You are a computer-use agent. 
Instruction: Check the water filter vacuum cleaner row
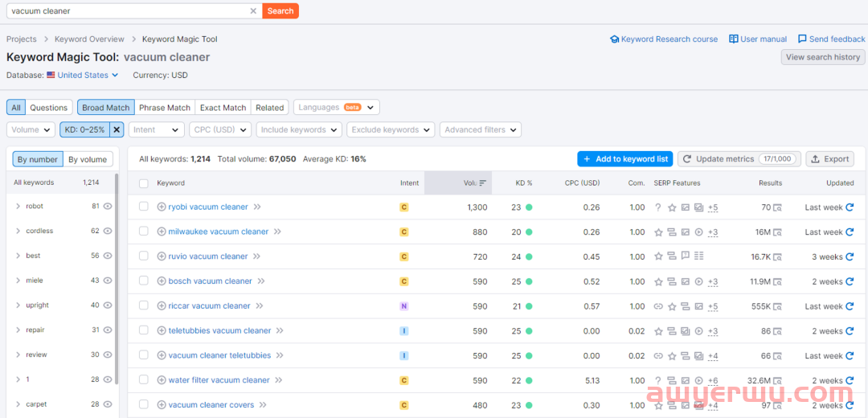[143, 379]
